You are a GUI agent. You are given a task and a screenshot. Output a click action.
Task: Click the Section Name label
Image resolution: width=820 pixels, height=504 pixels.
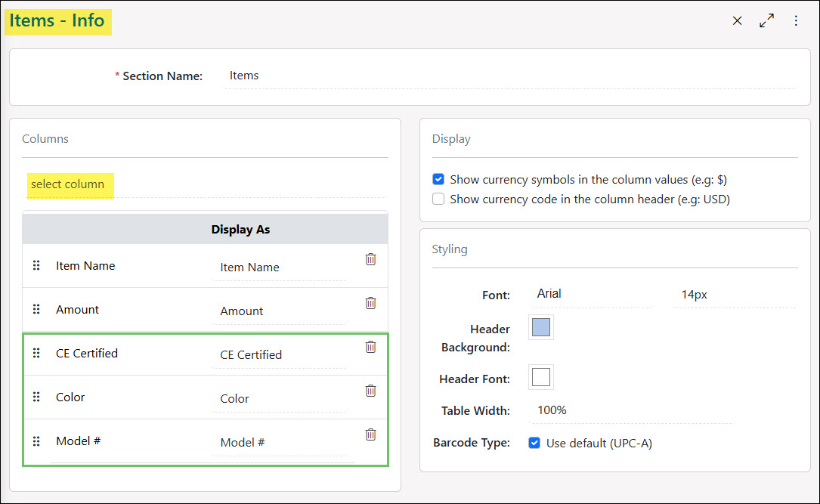pos(162,76)
